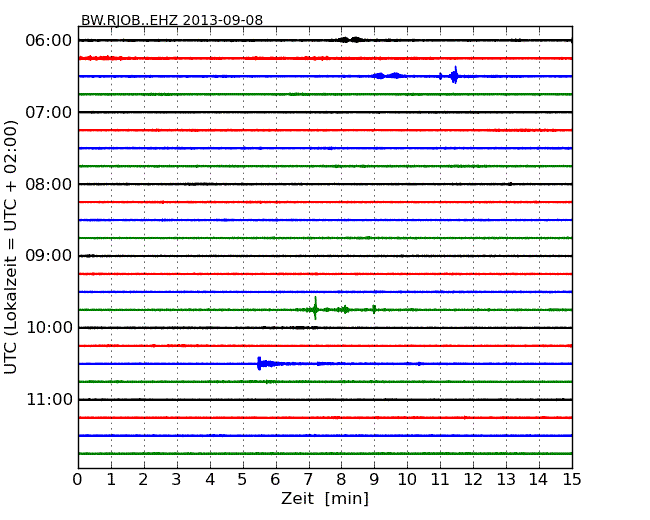Screen dimensions: 650x520
Task: Click the 09:00 time label
Action: click(x=49, y=256)
